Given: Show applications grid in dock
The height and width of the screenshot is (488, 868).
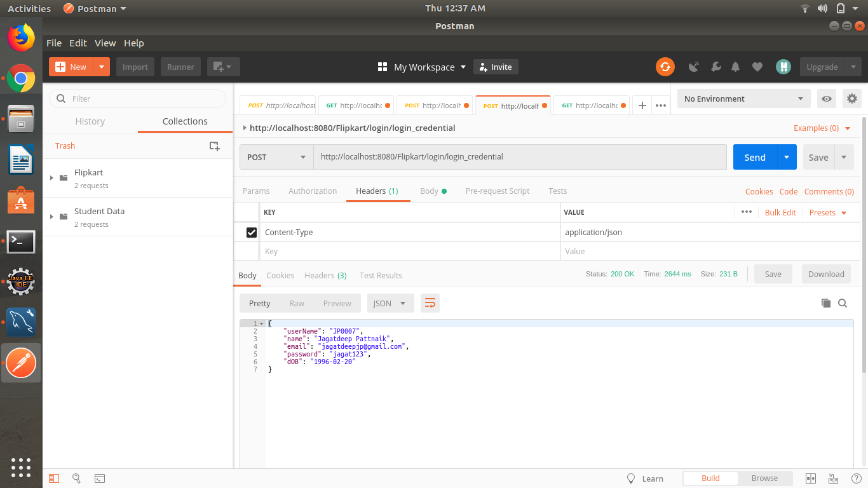Looking at the screenshot, I should click(21, 467).
